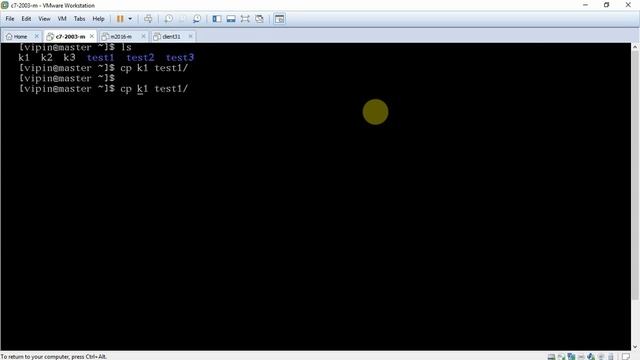
Task: Switch to the Home tab
Action: (x=17, y=36)
